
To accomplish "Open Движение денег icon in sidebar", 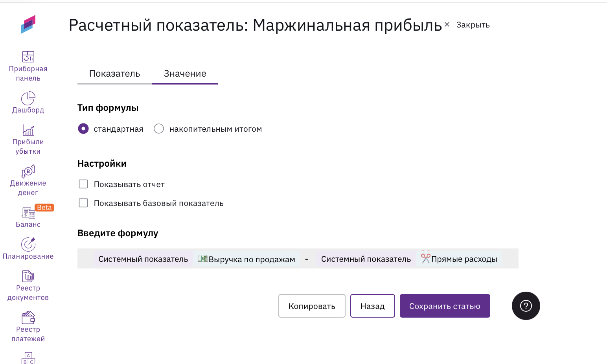I will pyautogui.click(x=28, y=171).
